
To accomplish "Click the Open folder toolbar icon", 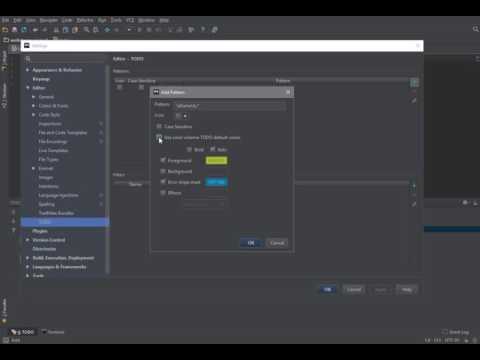I will (x=5, y=30).
